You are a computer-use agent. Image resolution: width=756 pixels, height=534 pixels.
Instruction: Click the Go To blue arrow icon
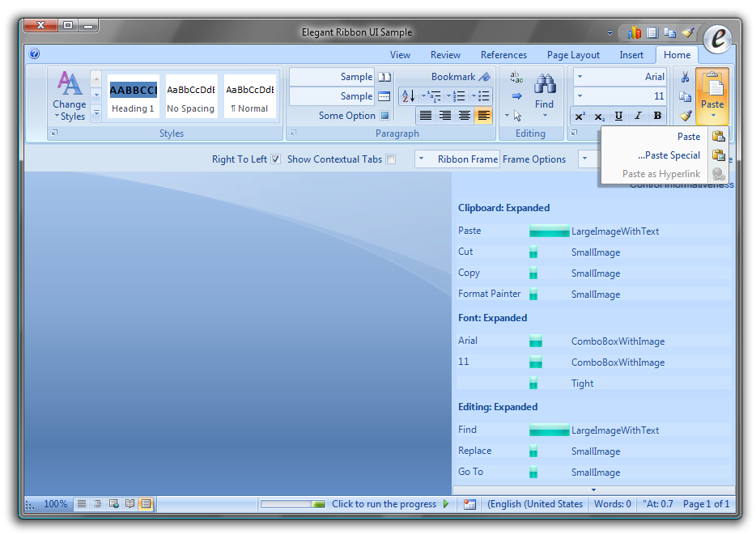(x=516, y=96)
